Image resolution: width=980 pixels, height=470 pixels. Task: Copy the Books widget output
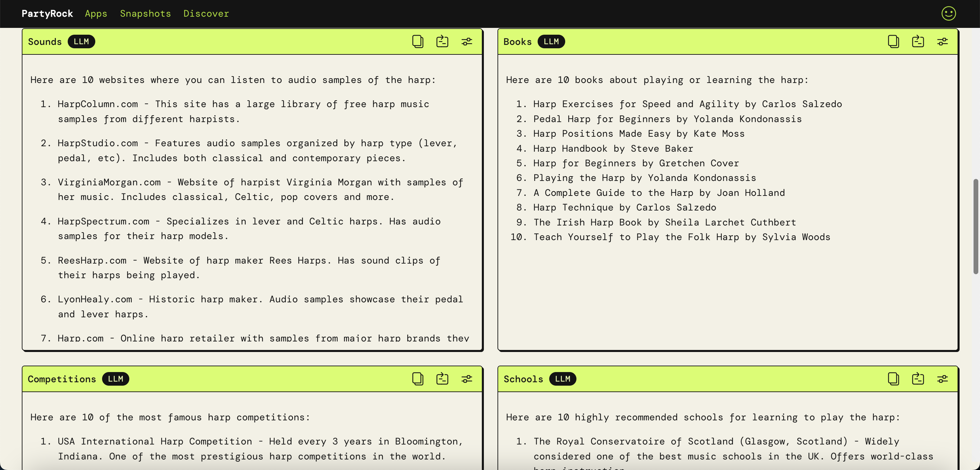click(893, 41)
